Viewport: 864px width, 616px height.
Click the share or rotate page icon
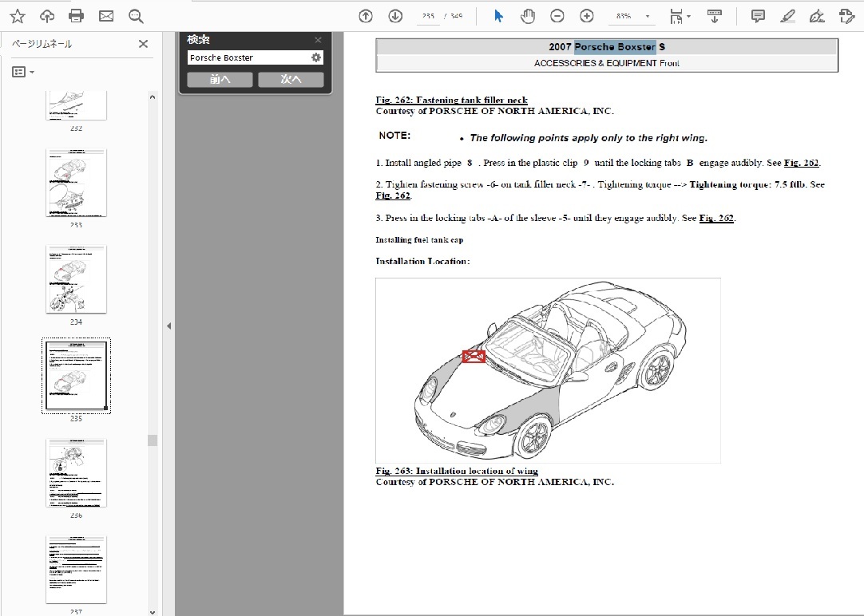(x=847, y=16)
